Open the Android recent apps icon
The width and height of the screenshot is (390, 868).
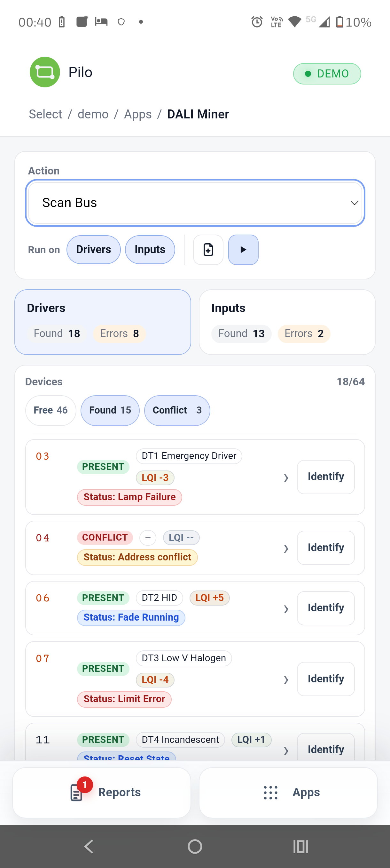(x=301, y=846)
